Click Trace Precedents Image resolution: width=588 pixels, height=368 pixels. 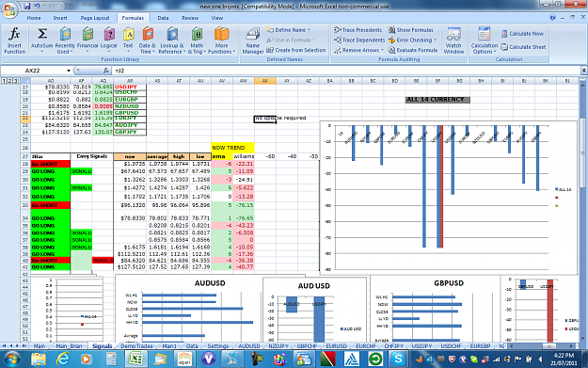[x=358, y=29]
